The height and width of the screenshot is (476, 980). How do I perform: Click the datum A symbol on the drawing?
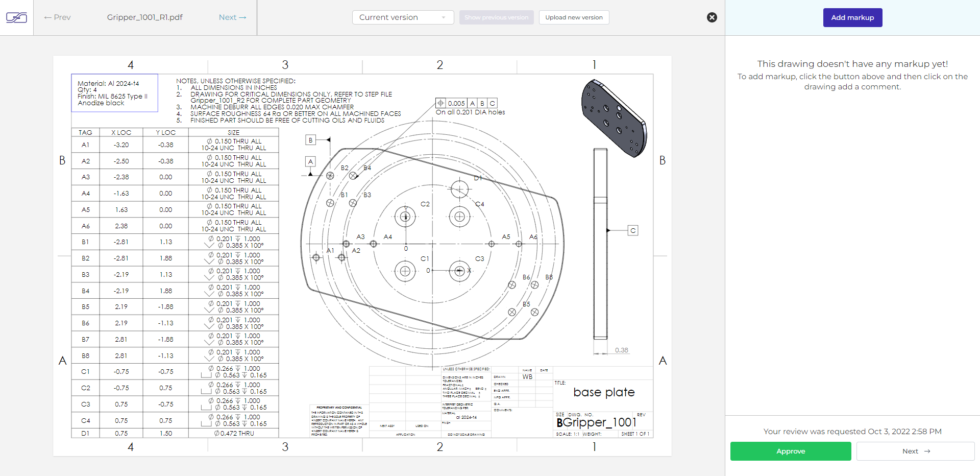click(310, 161)
